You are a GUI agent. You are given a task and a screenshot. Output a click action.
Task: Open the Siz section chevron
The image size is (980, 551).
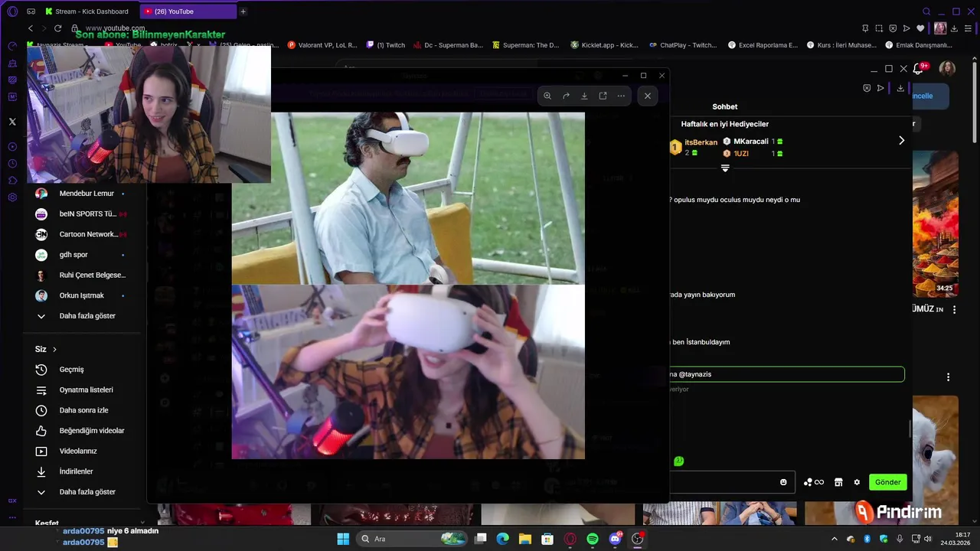point(54,349)
